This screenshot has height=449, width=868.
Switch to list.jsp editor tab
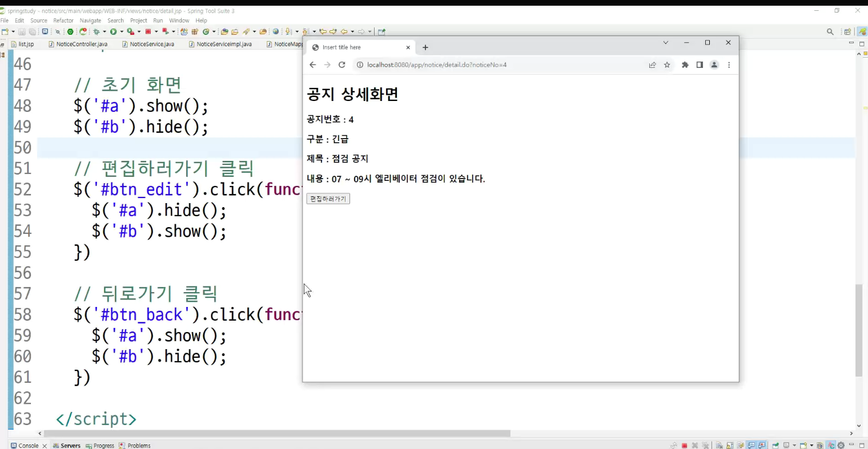pyautogui.click(x=22, y=44)
